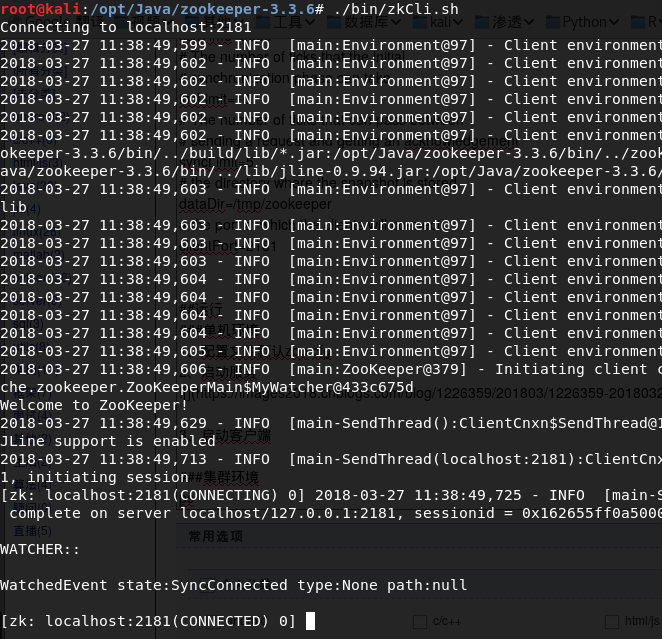Open the Python bookmark folder in background browser

click(x=583, y=22)
